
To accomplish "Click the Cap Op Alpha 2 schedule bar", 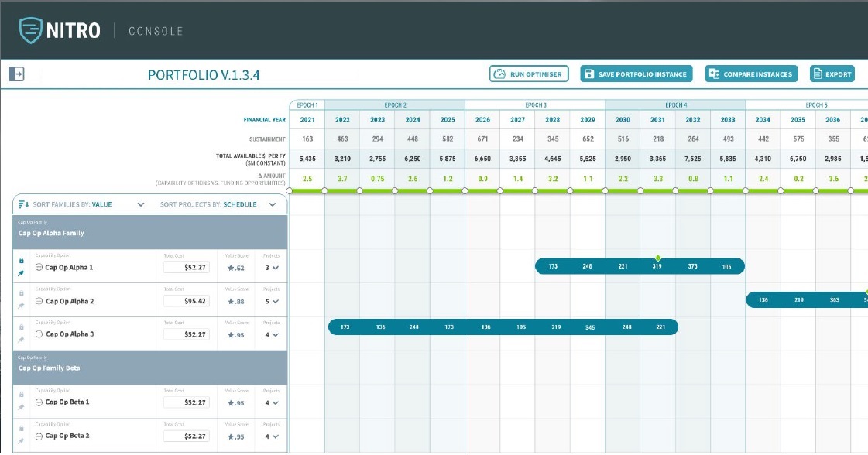I will click(x=807, y=300).
